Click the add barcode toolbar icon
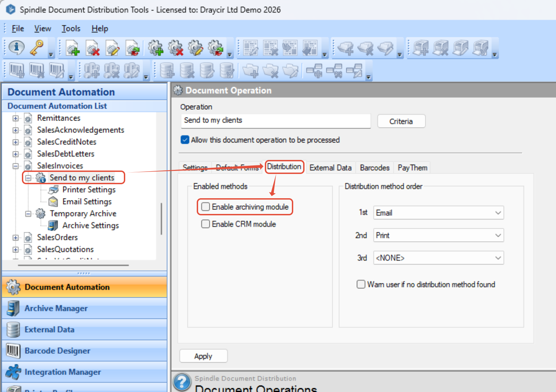Screen dimensions: 556x392 tap(17, 70)
